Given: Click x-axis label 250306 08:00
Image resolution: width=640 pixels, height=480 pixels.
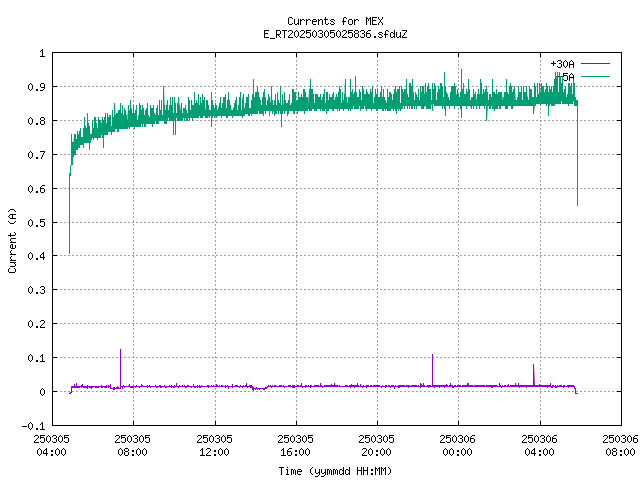Looking at the screenshot, I should click(620, 445).
